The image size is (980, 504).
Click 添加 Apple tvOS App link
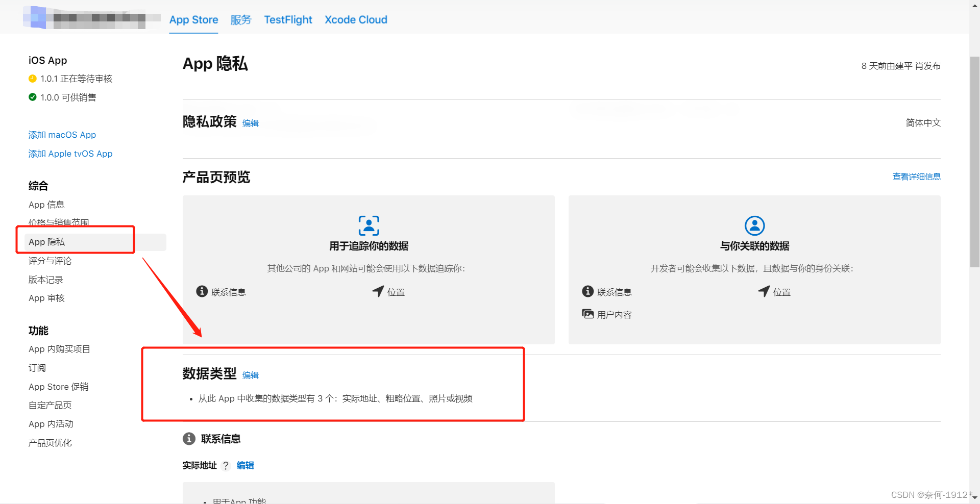tap(70, 154)
